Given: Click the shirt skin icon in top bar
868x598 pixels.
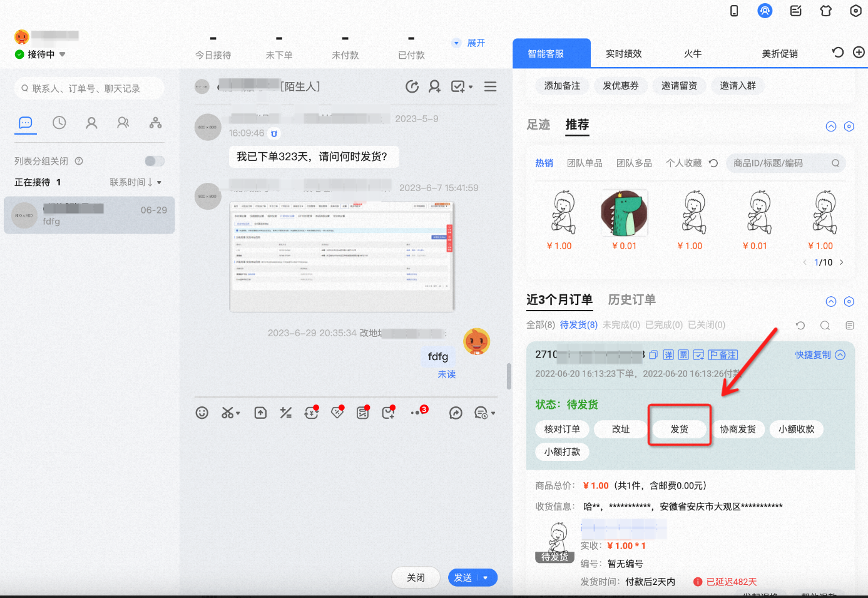Looking at the screenshot, I should (x=826, y=11).
